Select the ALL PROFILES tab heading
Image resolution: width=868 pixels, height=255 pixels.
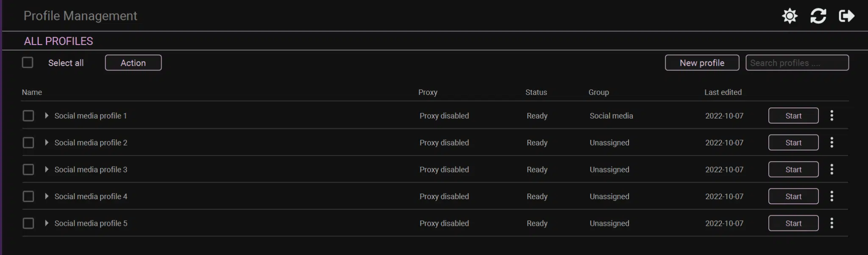[58, 41]
